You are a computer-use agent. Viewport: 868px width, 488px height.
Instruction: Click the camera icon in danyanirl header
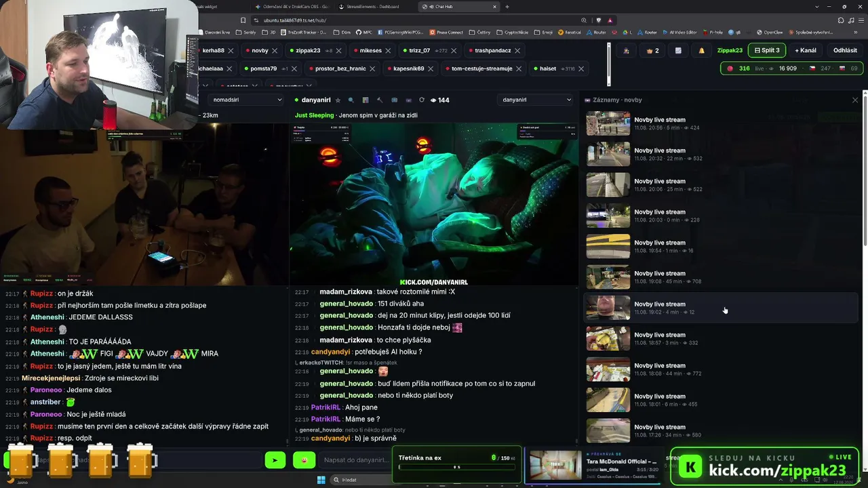click(394, 100)
